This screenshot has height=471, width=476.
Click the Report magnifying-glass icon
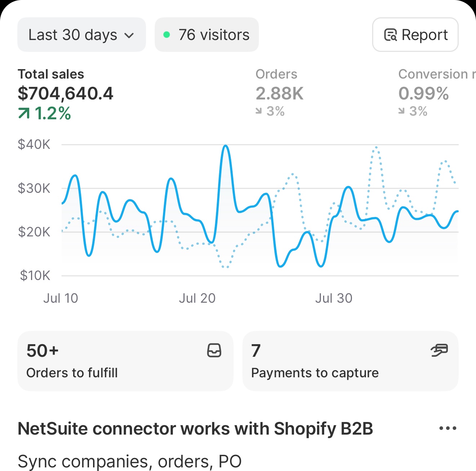(390, 35)
